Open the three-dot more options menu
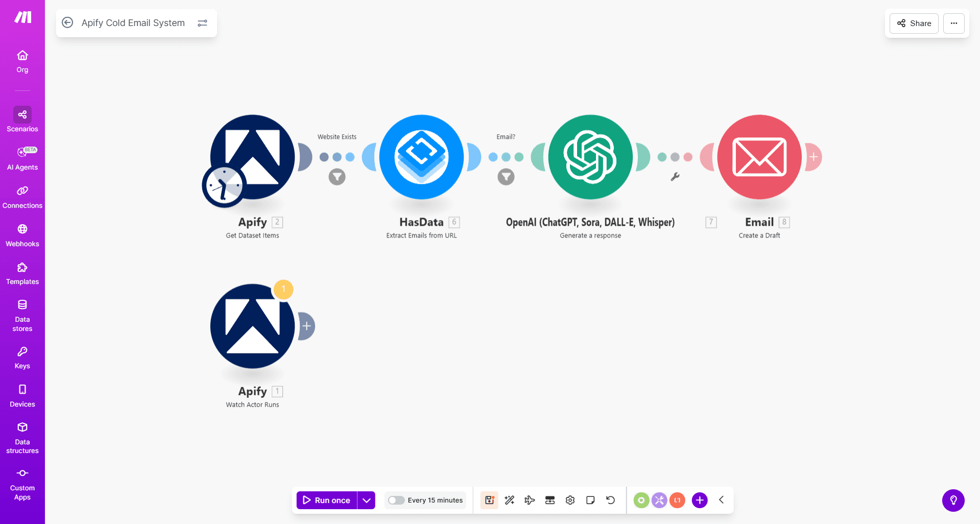The image size is (980, 524). click(954, 23)
